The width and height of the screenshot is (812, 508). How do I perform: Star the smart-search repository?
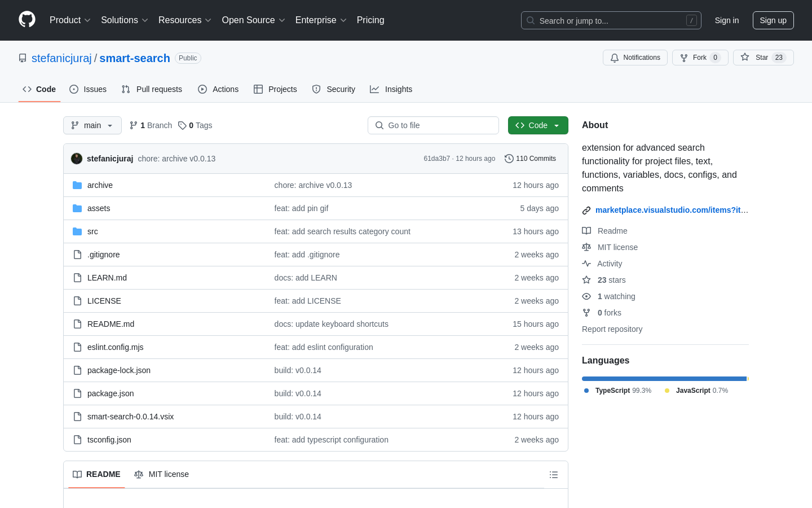(763, 58)
